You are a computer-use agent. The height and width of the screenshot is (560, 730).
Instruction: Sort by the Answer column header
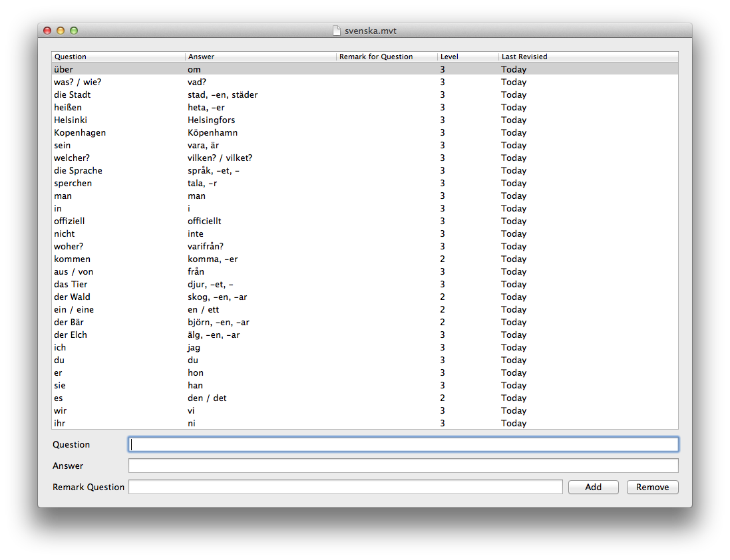(x=261, y=57)
